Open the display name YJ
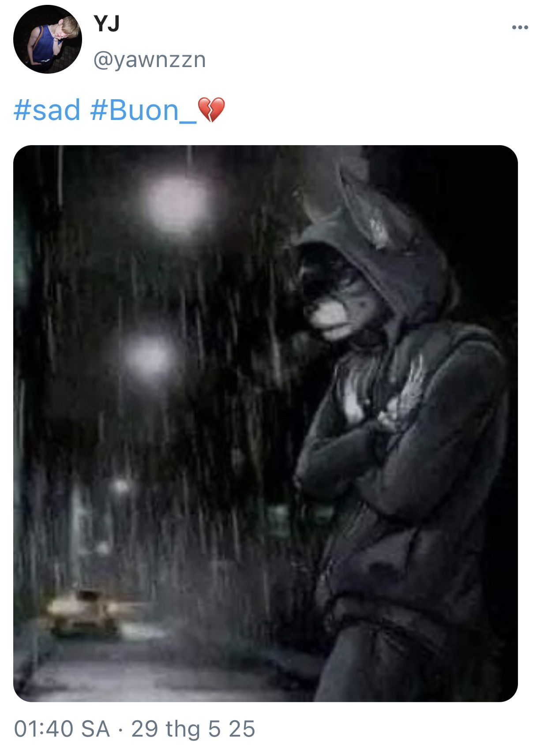The width and height of the screenshot is (548, 756). [106, 23]
